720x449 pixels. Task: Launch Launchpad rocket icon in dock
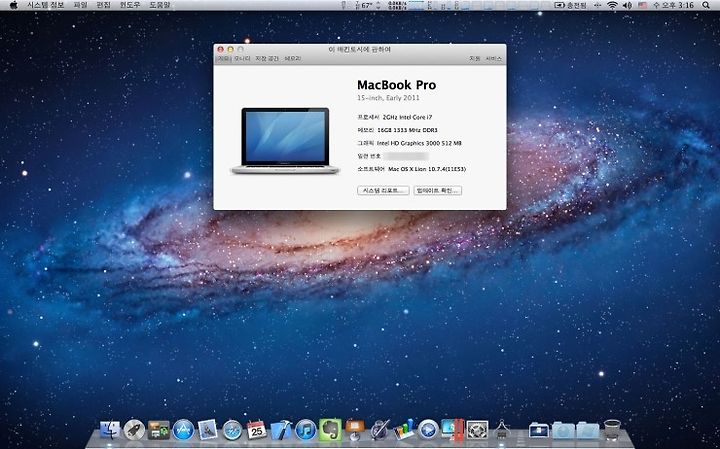coord(134,430)
